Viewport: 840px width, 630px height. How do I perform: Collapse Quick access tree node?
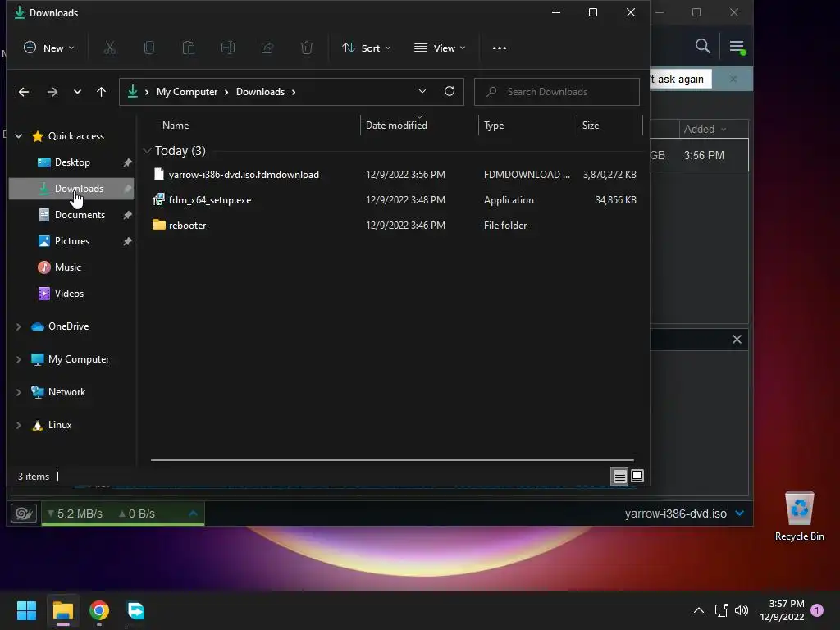point(19,136)
